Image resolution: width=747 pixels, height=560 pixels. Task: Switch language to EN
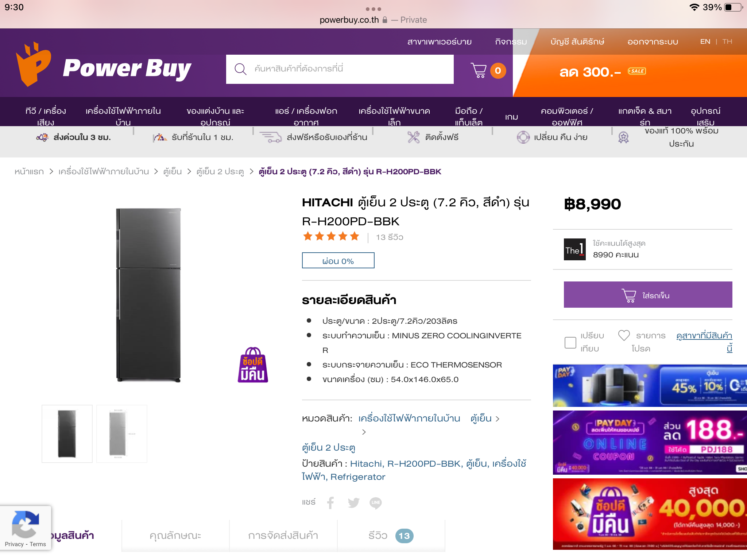coord(705,42)
